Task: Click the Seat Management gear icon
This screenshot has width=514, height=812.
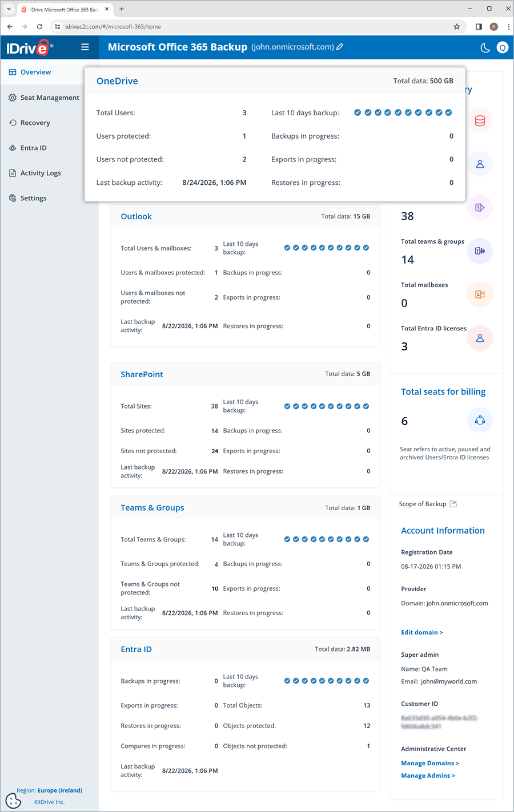Action: click(x=13, y=98)
